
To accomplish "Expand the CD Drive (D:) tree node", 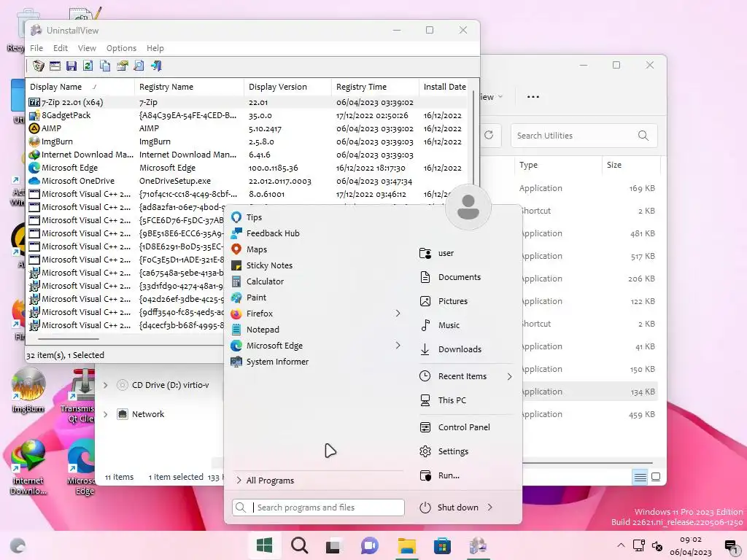I will [x=106, y=385].
